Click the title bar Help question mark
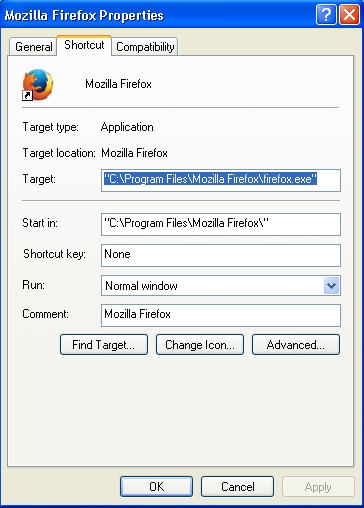The width and height of the screenshot is (364, 508). click(326, 15)
